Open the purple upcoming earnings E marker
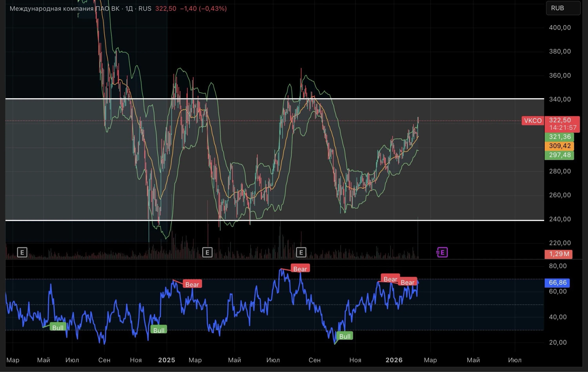 (442, 252)
